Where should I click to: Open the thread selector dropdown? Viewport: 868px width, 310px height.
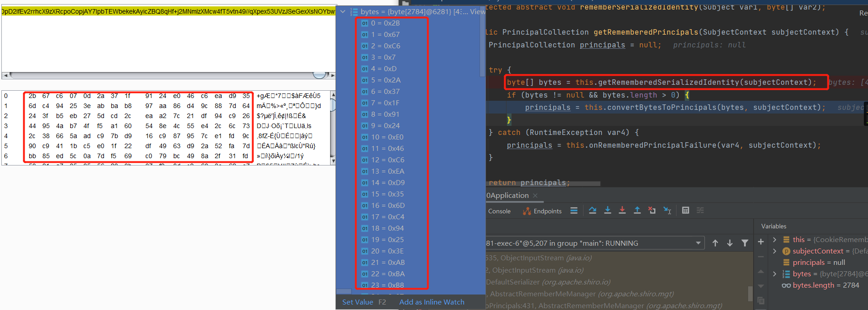pyautogui.click(x=698, y=243)
